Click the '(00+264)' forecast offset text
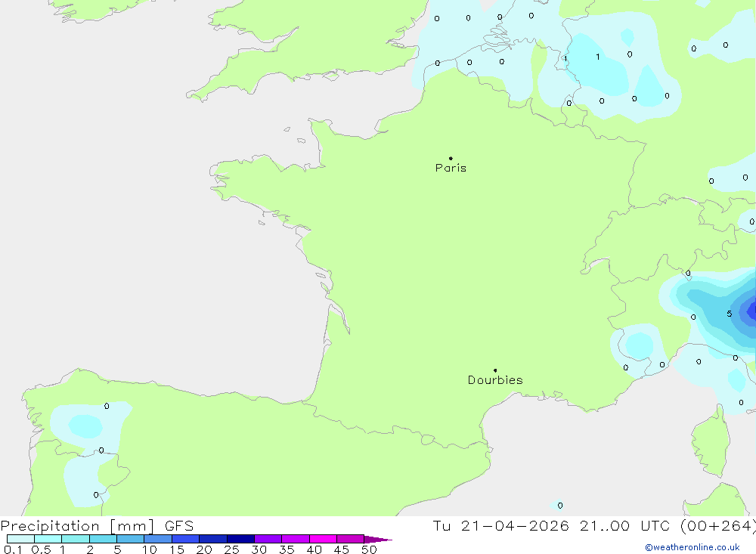 pos(718,526)
